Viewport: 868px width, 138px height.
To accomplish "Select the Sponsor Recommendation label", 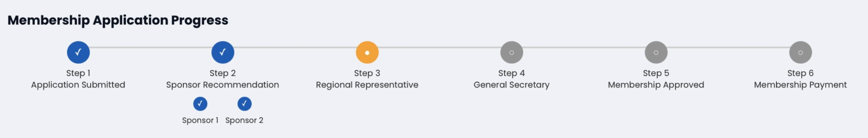I will click(223, 85).
